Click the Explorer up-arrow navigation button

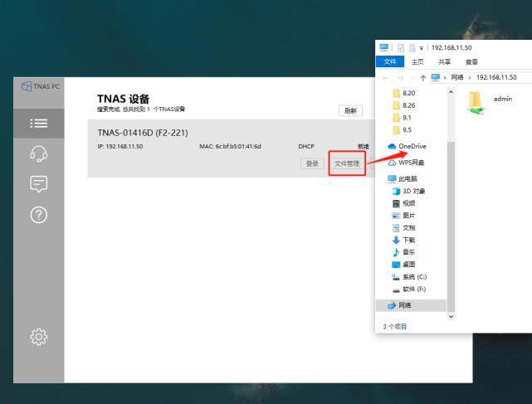pyautogui.click(x=423, y=77)
